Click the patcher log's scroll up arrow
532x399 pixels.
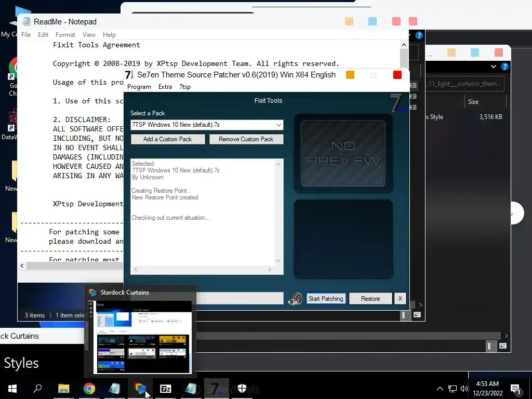tap(278, 164)
